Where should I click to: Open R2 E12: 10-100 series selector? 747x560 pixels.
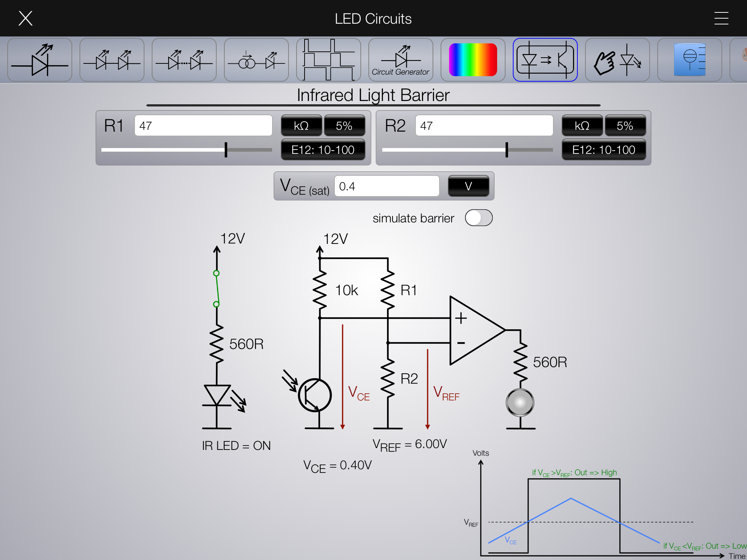click(x=604, y=150)
